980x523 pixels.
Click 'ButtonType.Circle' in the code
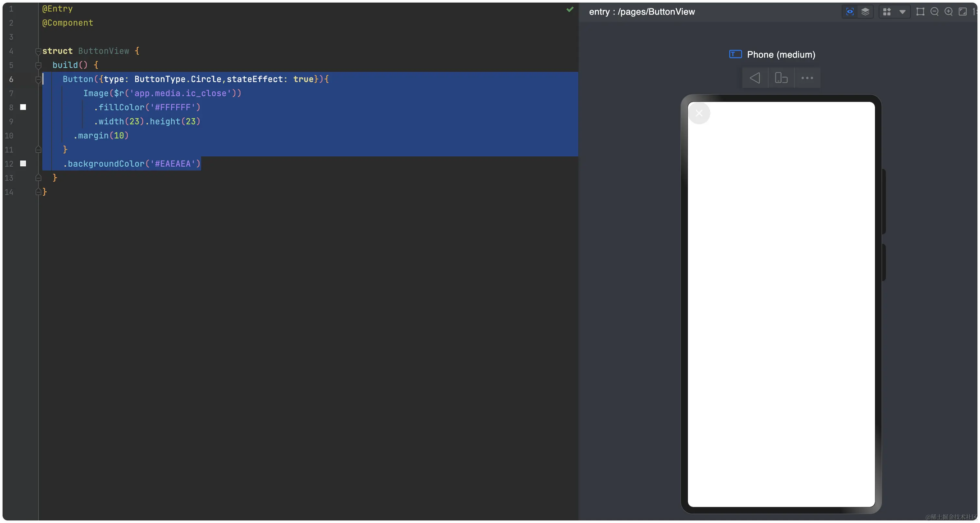point(178,79)
